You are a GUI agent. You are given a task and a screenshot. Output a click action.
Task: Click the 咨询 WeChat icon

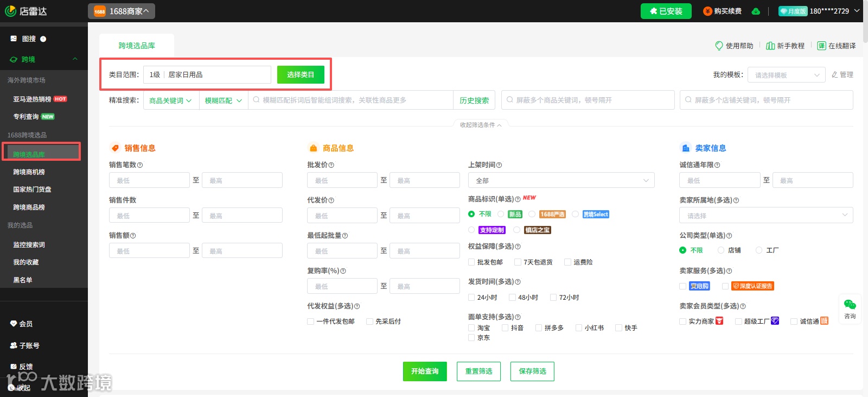[x=850, y=304]
